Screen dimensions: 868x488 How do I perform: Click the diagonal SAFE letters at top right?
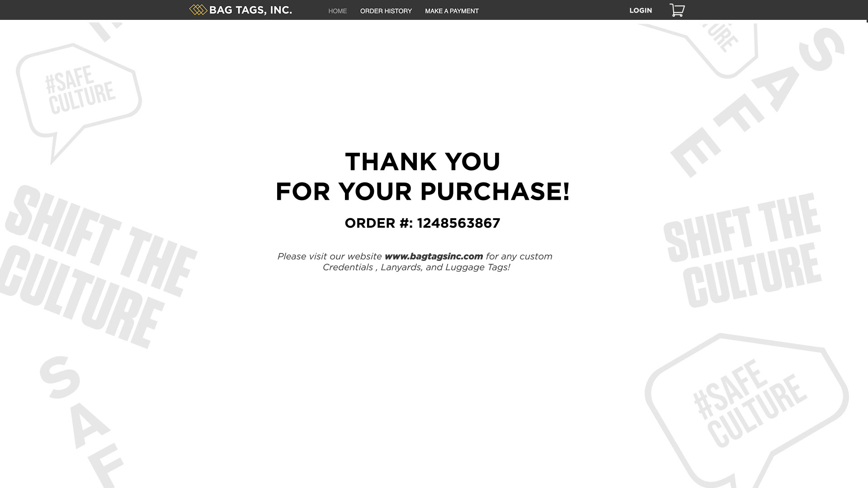point(757,102)
